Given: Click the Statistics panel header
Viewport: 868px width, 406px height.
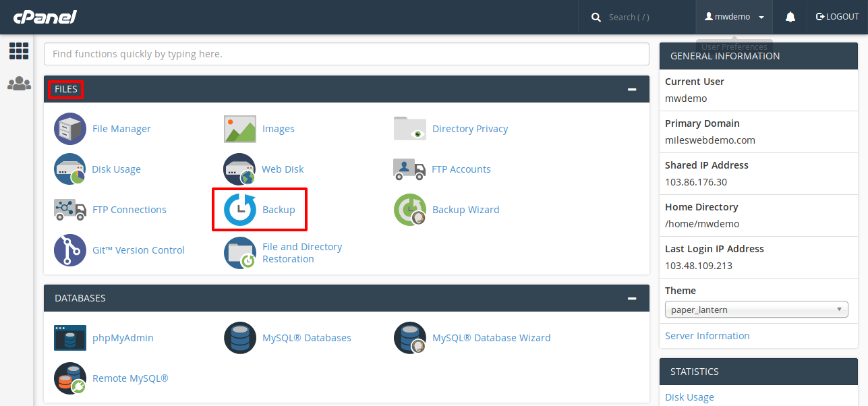Looking at the screenshot, I should [x=759, y=372].
